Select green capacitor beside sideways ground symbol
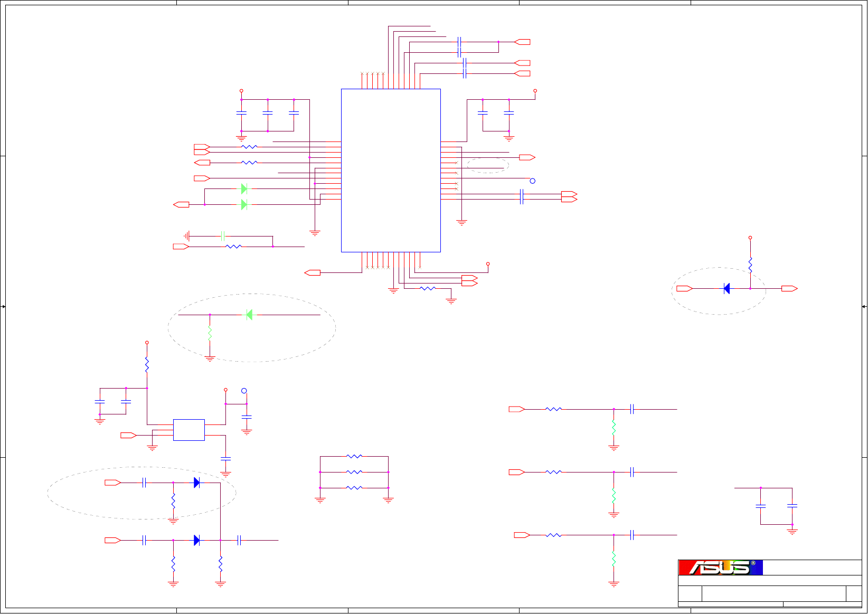Image resolution: width=868 pixels, height=614 pixels. click(x=223, y=236)
